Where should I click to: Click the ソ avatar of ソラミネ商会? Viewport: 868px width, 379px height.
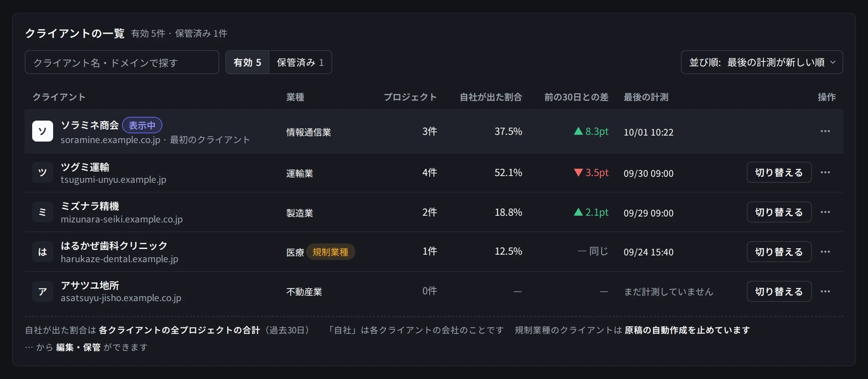click(x=43, y=131)
